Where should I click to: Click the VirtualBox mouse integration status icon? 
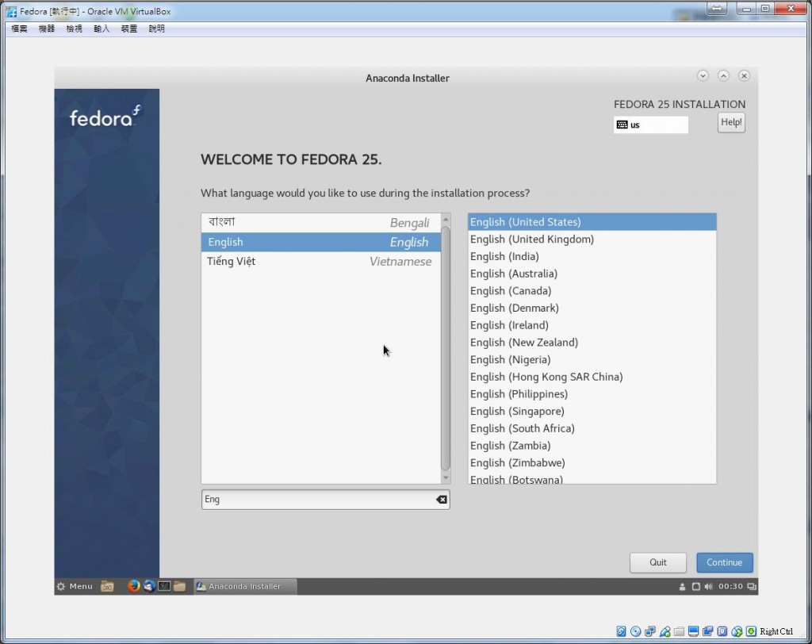coord(737,631)
